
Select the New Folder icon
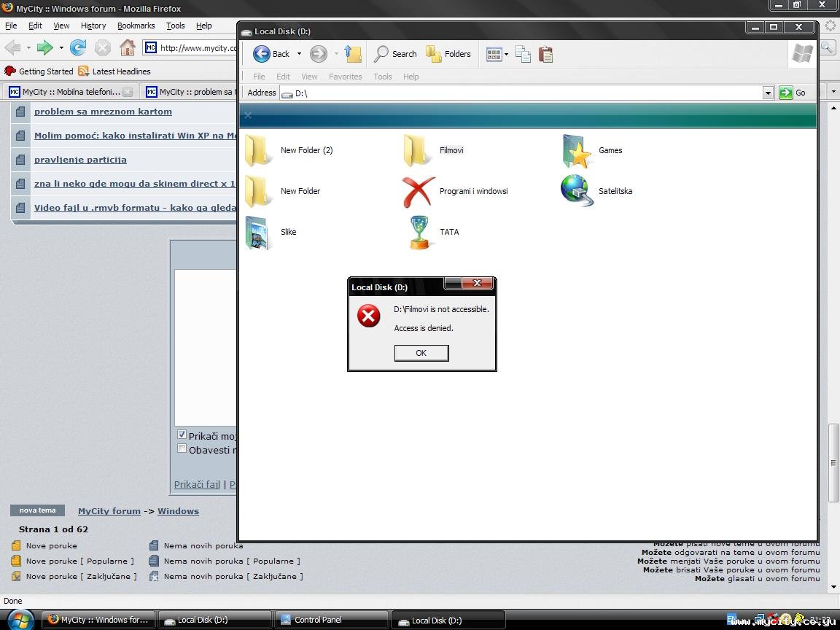tap(258, 191)
